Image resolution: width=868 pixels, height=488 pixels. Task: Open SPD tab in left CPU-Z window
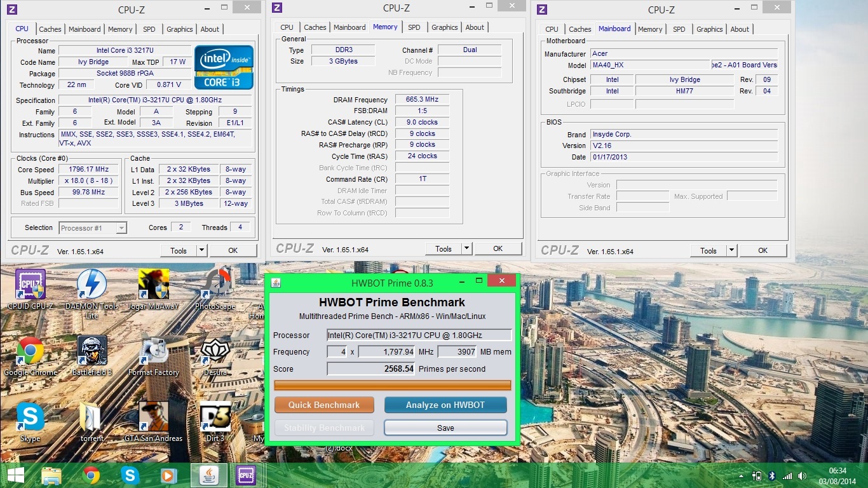tap(149, 29)
